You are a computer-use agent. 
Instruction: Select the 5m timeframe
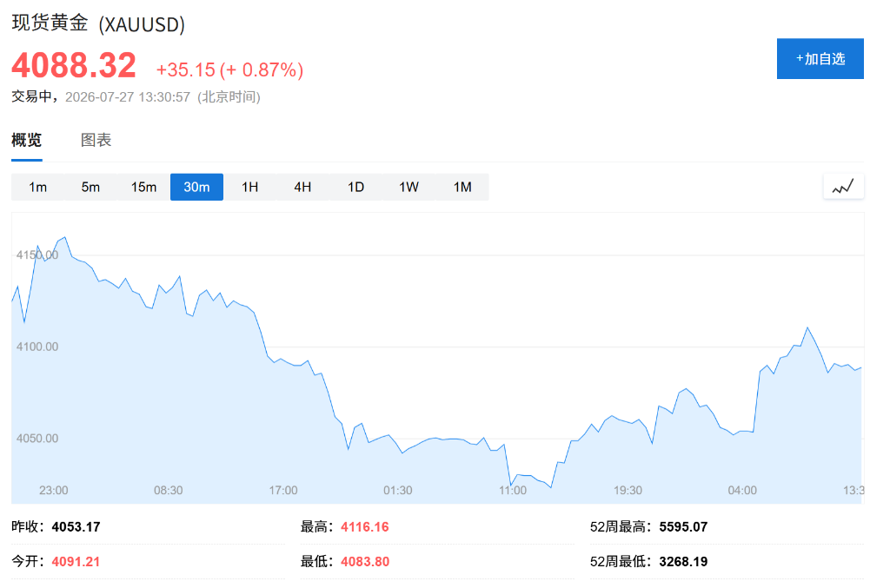pos(90,187)
